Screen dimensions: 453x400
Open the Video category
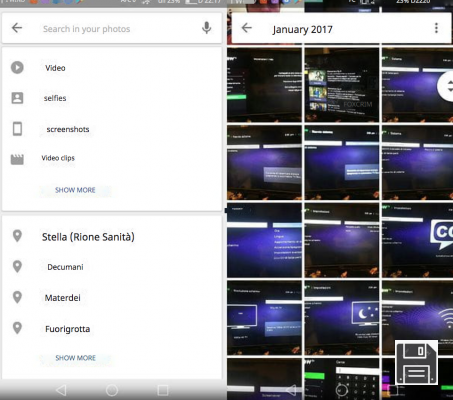click(x=112, y=68)
